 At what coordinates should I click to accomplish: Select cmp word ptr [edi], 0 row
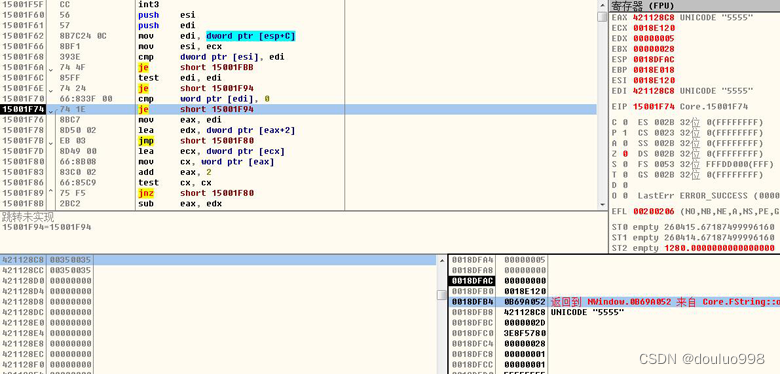[298, 98]
